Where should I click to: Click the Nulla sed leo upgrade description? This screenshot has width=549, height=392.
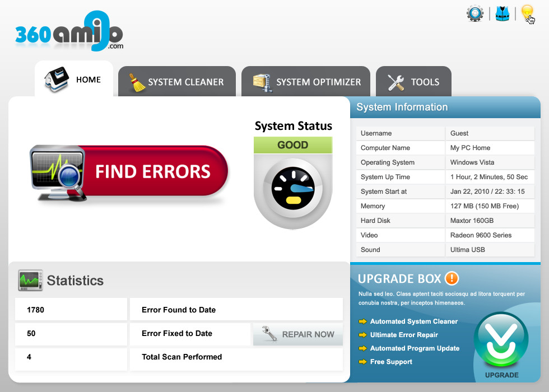click(441, 298)
